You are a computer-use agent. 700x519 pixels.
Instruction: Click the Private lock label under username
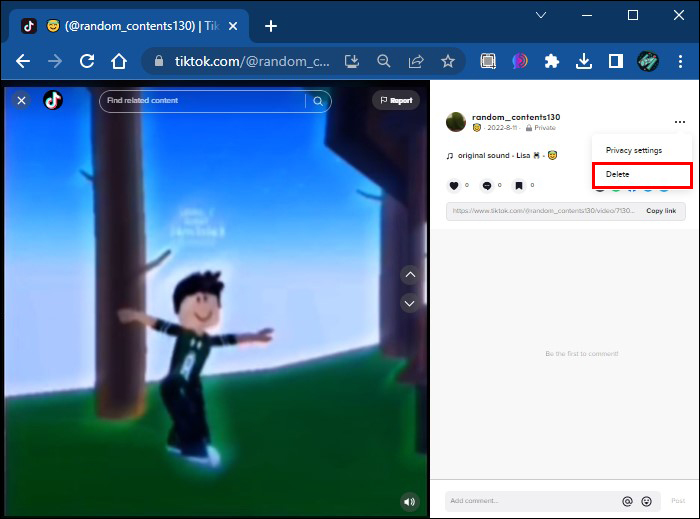pyautogui.click(x=541, y=128)
